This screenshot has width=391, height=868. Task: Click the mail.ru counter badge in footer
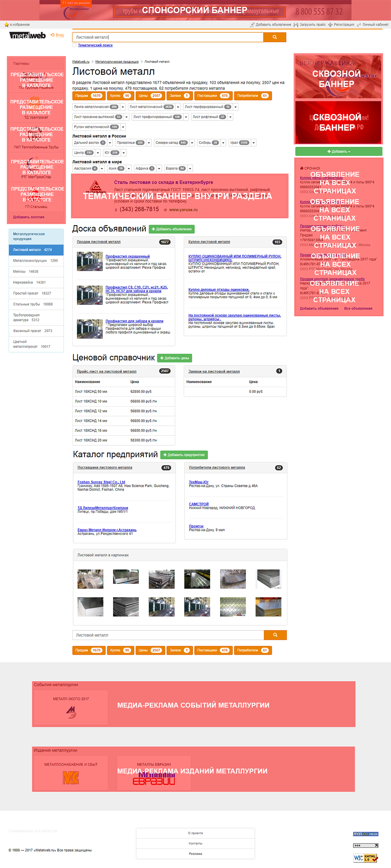click(x=366, y=834)
